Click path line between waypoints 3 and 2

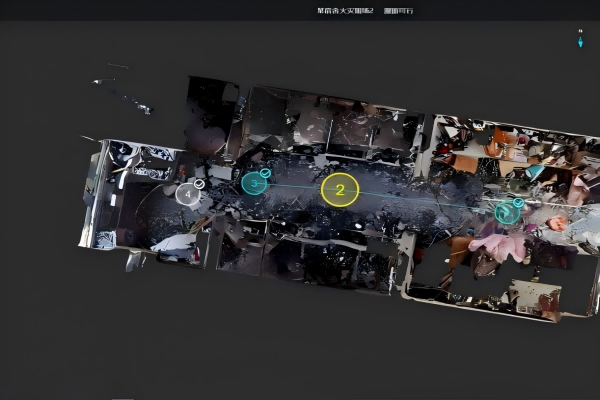(295, 186)
